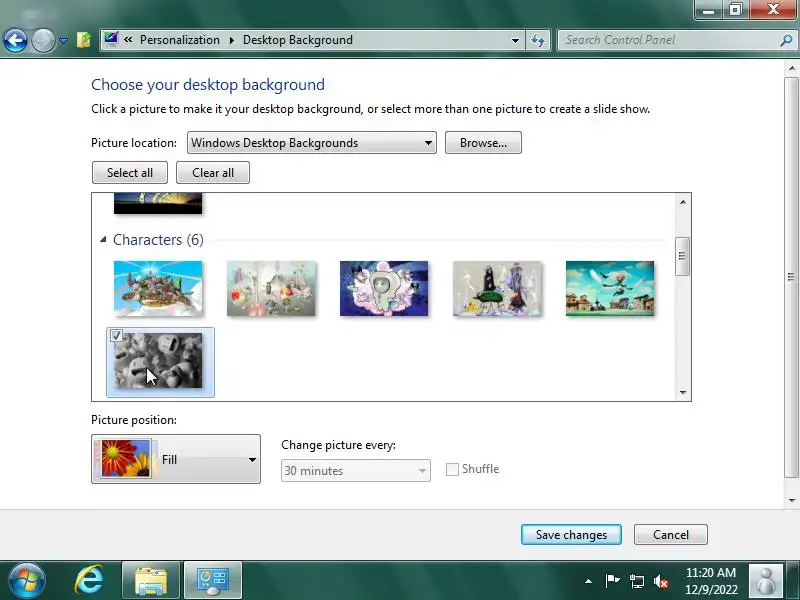Click the window restore button
Image resolution: width=800 pixels, height=600 pixels.
click(x=736, y=9)
